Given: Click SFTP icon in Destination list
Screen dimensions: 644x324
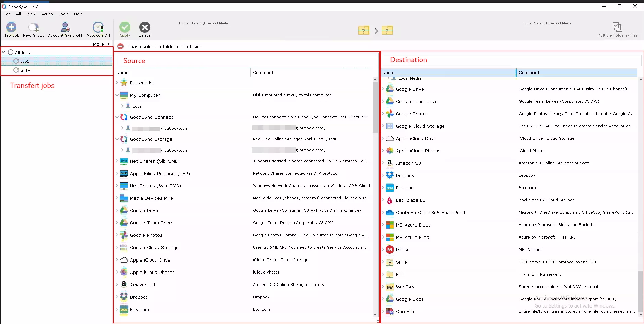Looking at the screenshot, I should 390,262.
